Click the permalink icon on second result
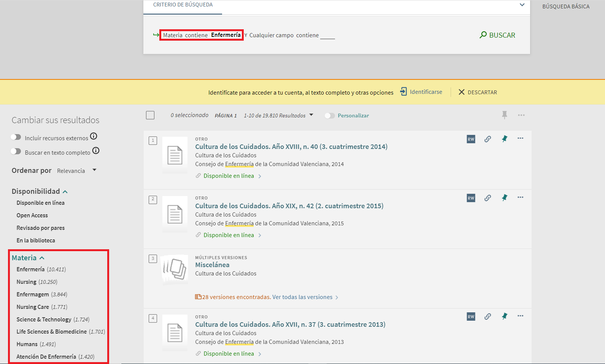 487,198
